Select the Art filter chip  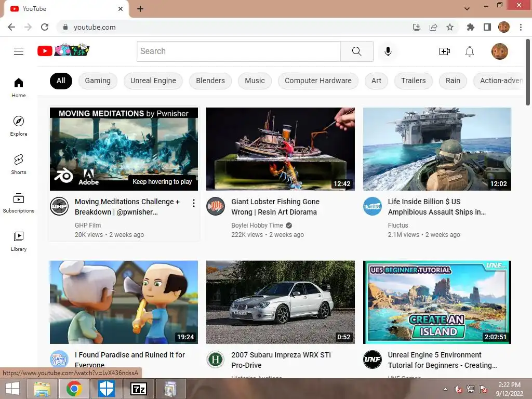376,81
